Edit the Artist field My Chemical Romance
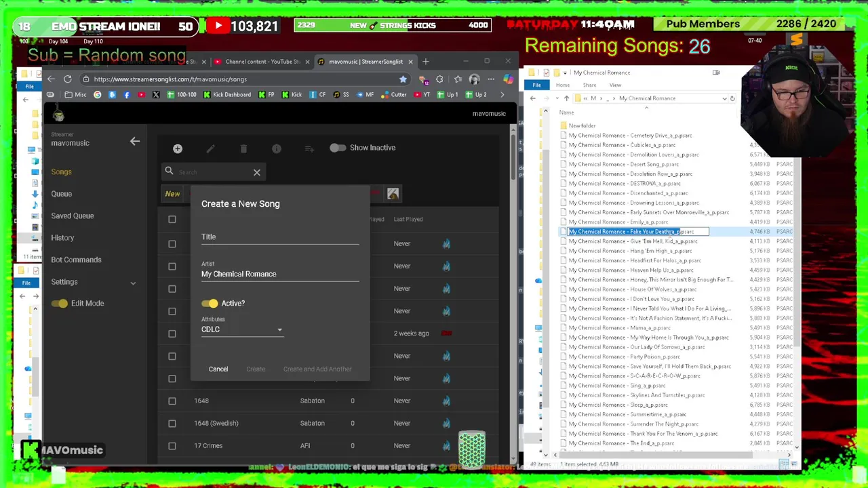The height and width of the screenshot is (488, 868). (x=280, y=274)
